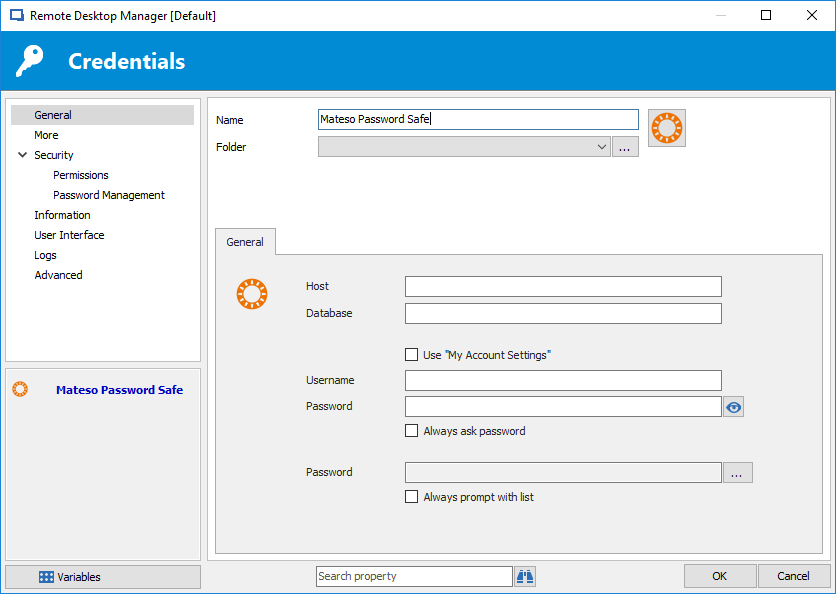Click into the Name field
The width and height of the screenshot is (836, 594).
point(478,119)
